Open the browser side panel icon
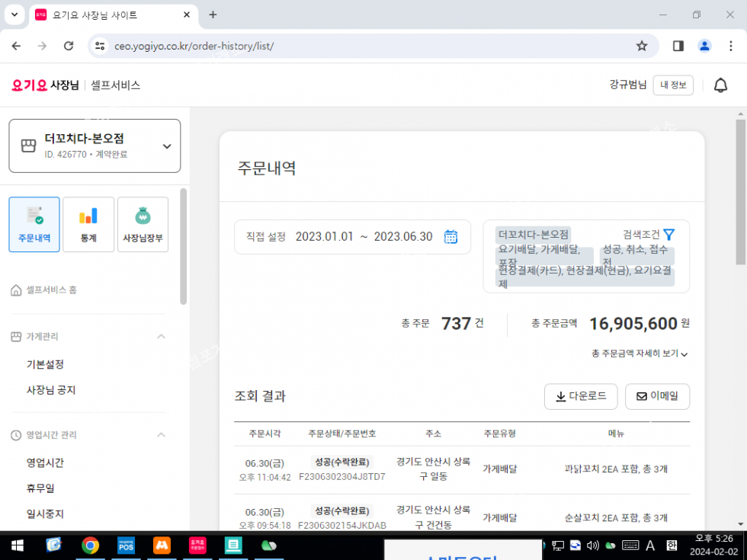747x560 pixels. (678, 46)
